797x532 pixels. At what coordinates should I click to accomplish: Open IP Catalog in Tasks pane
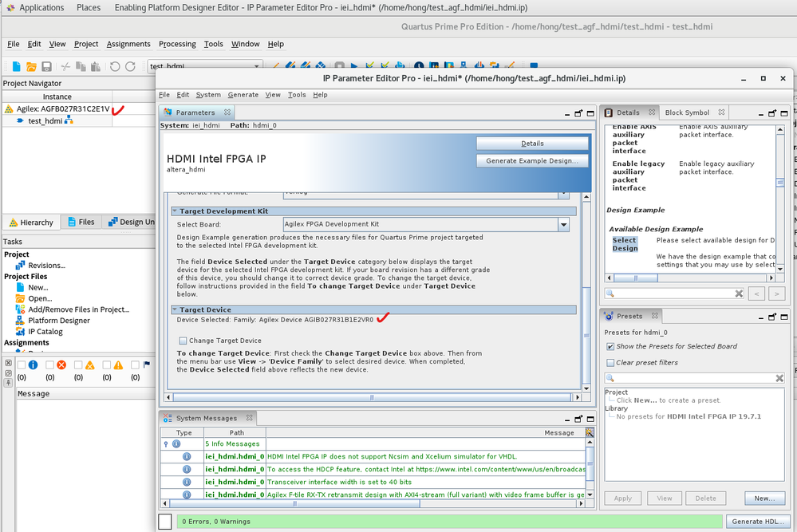[45, 331]
